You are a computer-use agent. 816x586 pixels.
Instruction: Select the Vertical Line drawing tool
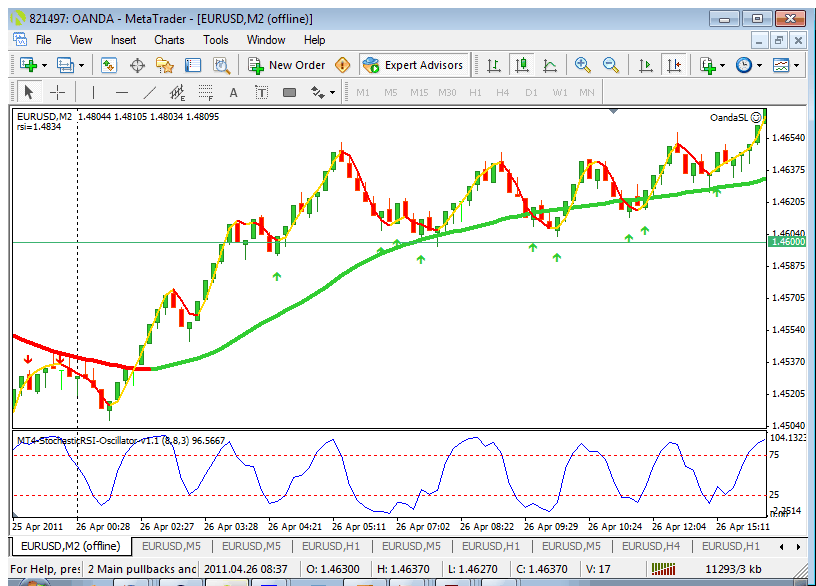coord(93,93)
